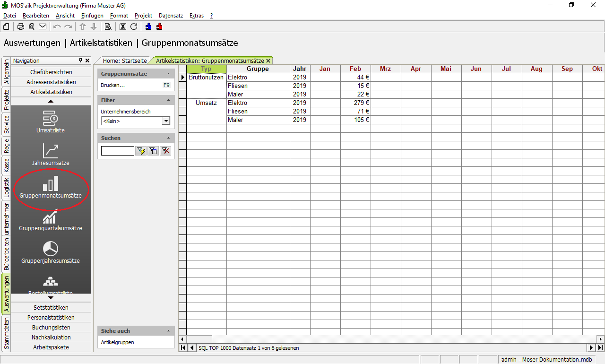Close the Artikelstatistiken: Gruppenmonatsumsätze tab
Screen dimensions: 605x364
point(268,61)
